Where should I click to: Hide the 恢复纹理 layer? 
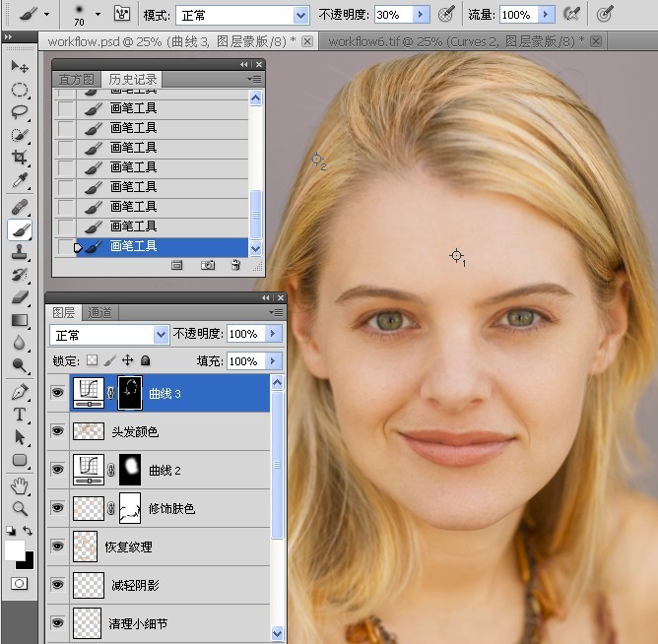coord(58,546)
